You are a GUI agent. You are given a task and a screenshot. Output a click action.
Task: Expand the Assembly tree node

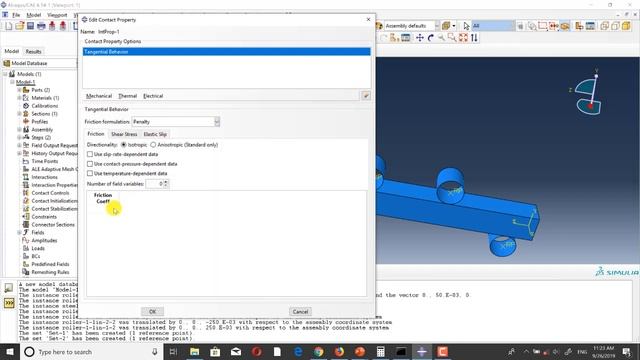[x=19, y=130]
